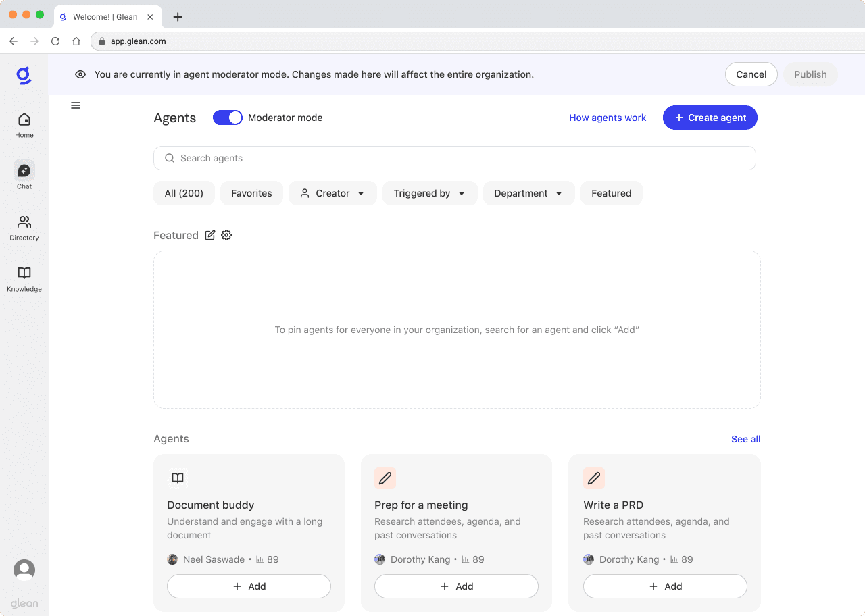Open the Write a PRD title
The height and width of the screenshot is (616, 865).
(x=614, y=505)
